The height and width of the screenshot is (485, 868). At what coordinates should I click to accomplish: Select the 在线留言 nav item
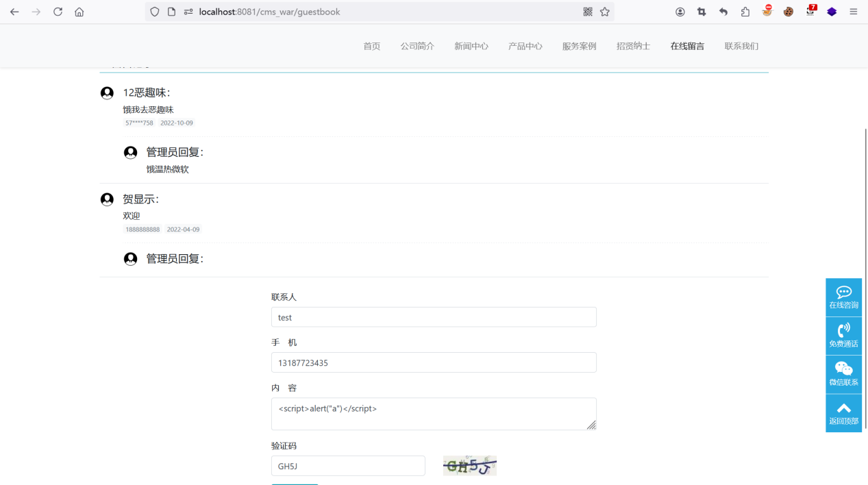pos(687,46)
